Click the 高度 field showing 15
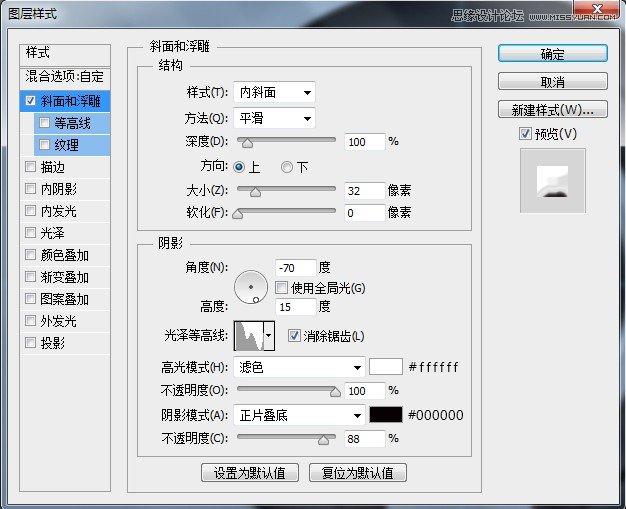626x509 pixels. 295,307
